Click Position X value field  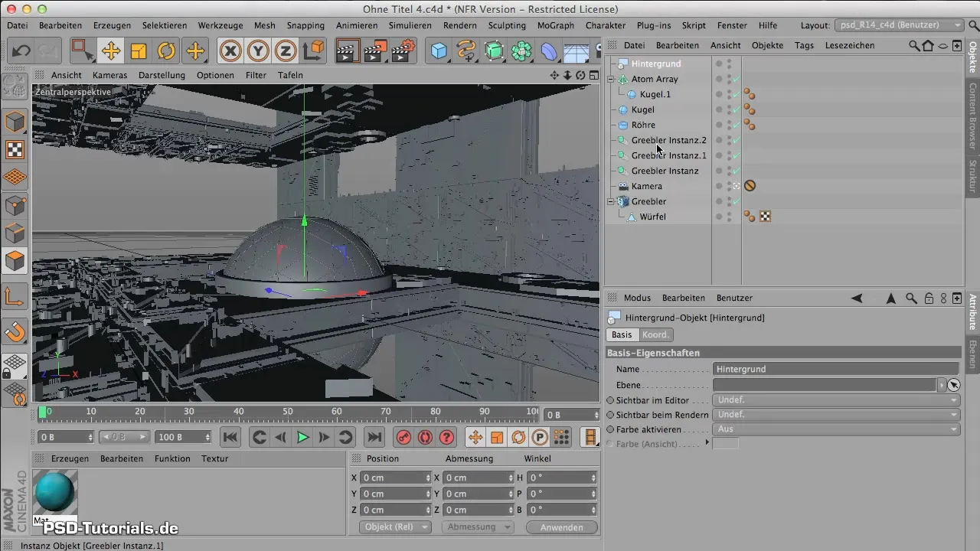(396, 478)
